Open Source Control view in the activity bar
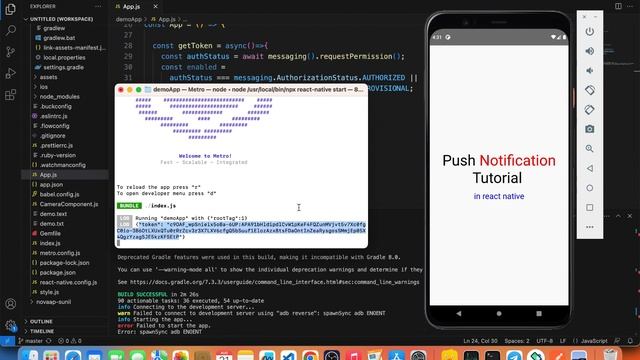 [x=11, y=52]
